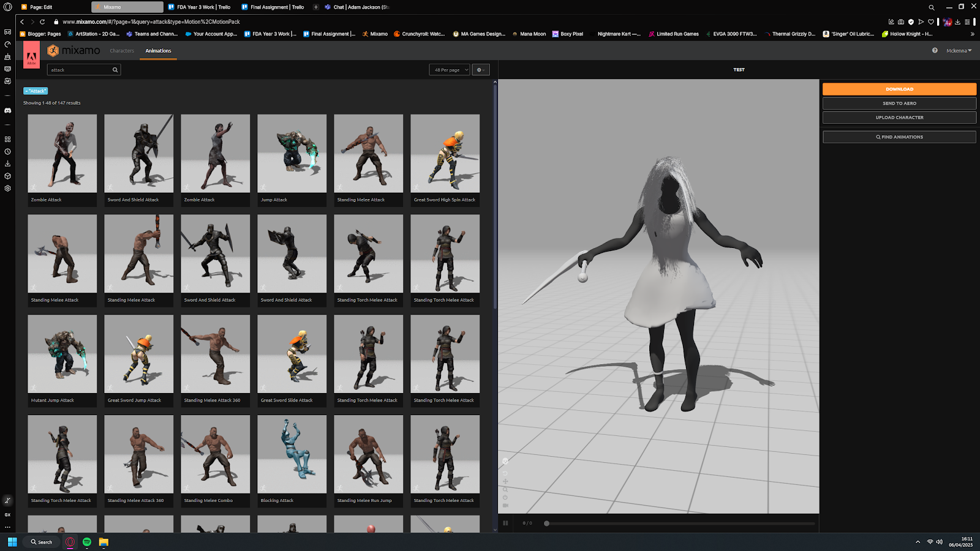This screenshot has height=551, width=980.
Task: Open Hollow Knight bookmark
Action: coord(907,34)
